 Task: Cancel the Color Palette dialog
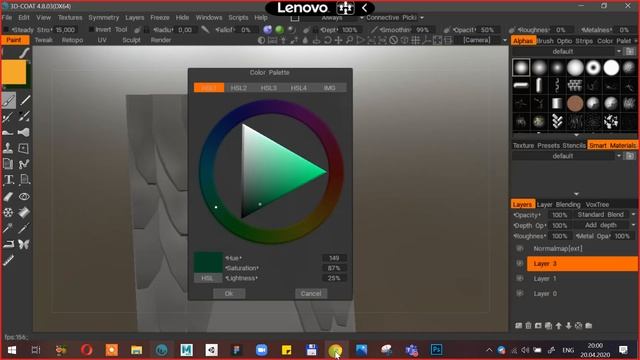(x=311, y=293)
